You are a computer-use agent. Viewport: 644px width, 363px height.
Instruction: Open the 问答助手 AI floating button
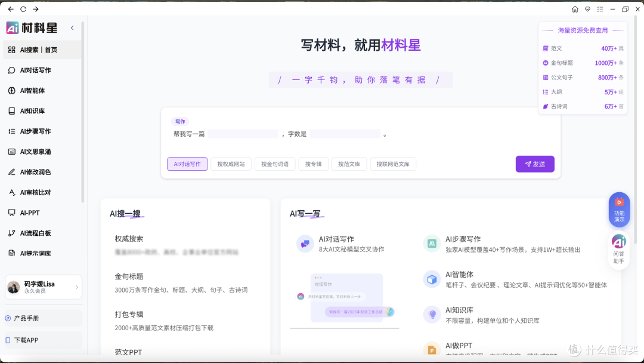coord(619,249)
